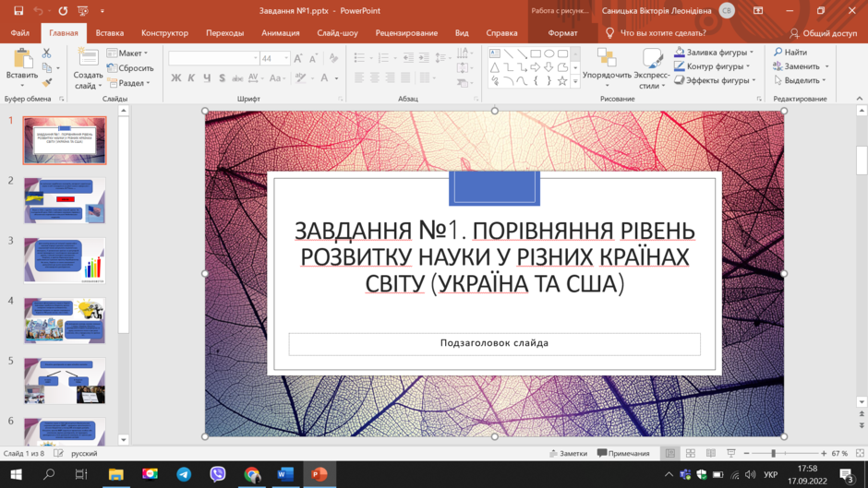The height and width of the screenshot is (488, 868).
Task: Open the Выделить select dropdown
Action: coord(801,80)
